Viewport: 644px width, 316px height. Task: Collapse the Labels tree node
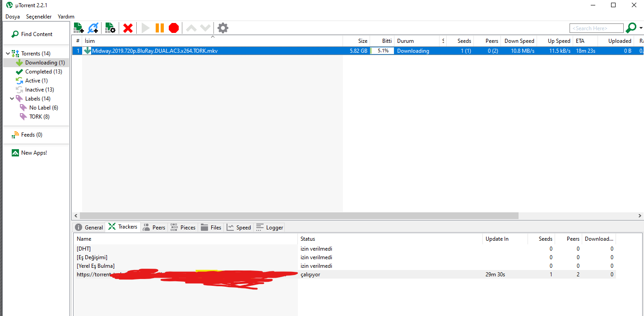(12, 99)
